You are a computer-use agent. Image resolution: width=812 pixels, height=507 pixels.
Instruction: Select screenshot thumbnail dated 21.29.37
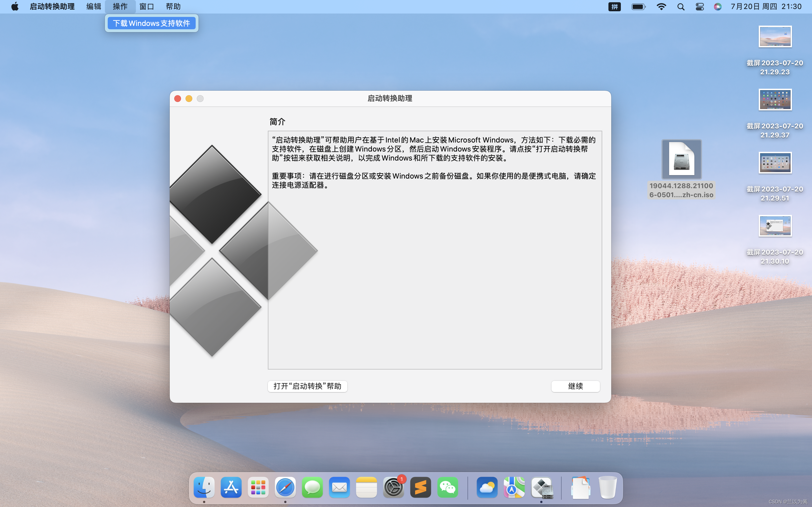[x=775, y=100]
